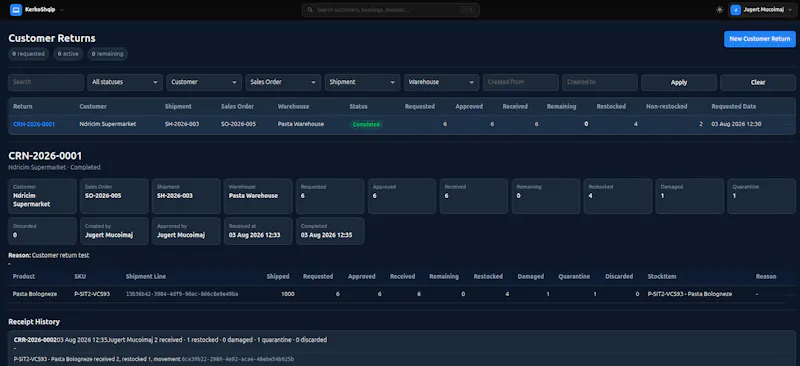Click the Pasta Bologneze product cell
This screenshot has height=366, width=800.
tap(35, 294)
